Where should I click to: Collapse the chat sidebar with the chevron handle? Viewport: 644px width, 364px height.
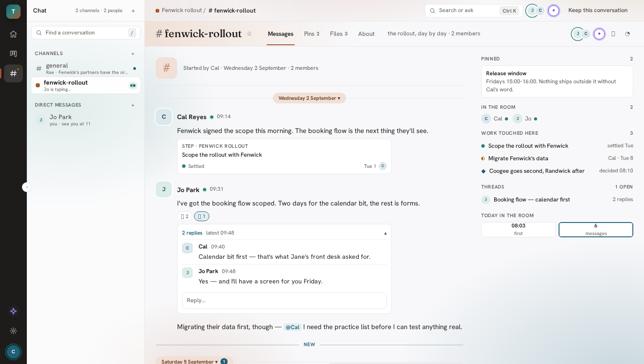point(27,187)
